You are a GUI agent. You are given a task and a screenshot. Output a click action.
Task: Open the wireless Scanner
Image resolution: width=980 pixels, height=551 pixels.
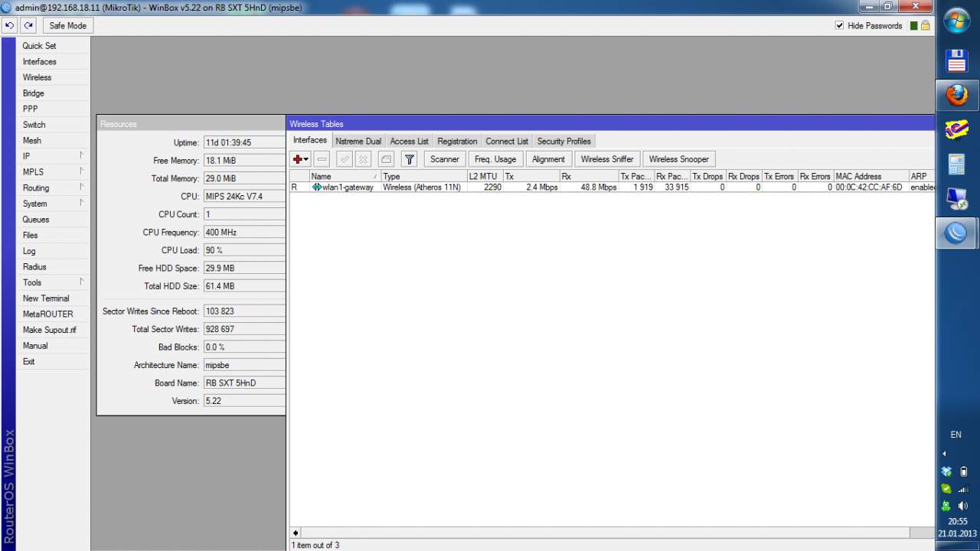tap(445, 159)
